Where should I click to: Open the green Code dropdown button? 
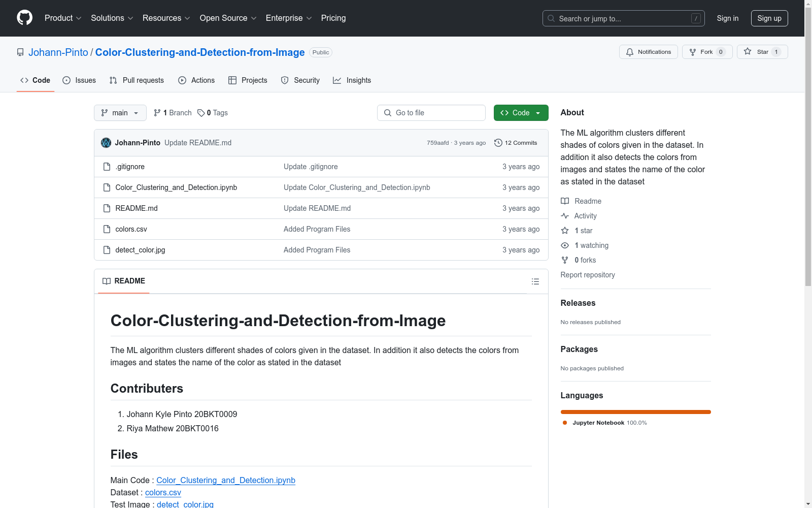pyautogui.click(x=521, y=113)
